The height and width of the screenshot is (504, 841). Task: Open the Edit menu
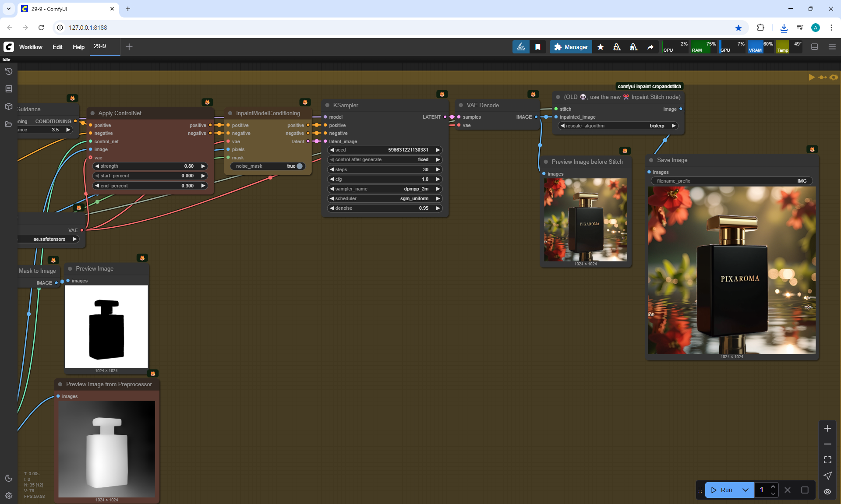click(57, 47)
